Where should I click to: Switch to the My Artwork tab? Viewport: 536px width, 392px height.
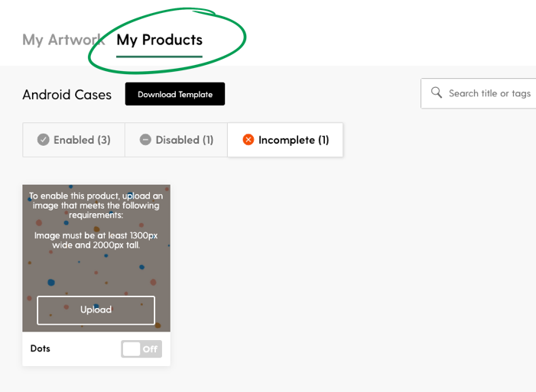[x=63, y=40]
